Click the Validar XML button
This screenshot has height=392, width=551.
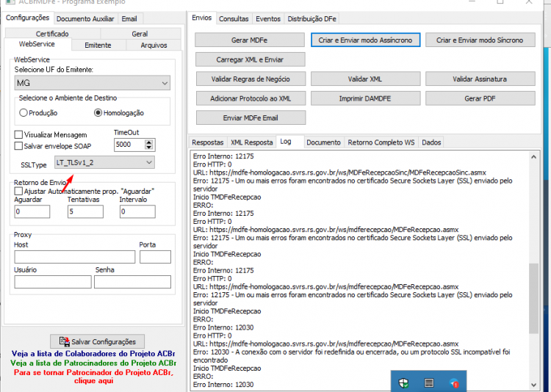click(365, 79)
